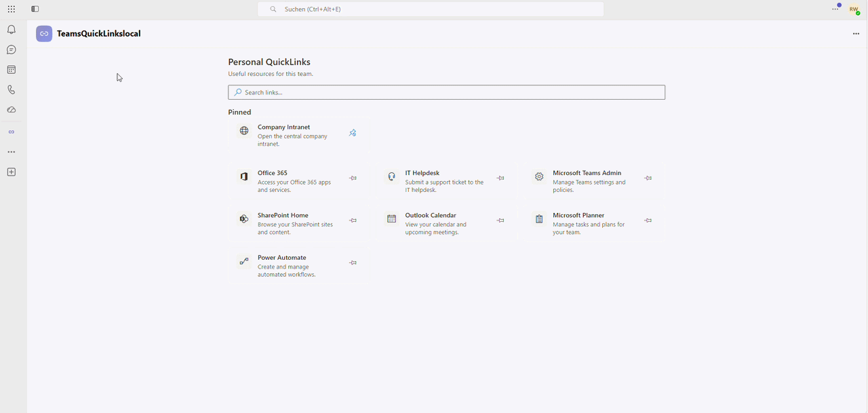Unpin the Company Intranet link
Screen dimensions: 868x413
pos(353,133)
